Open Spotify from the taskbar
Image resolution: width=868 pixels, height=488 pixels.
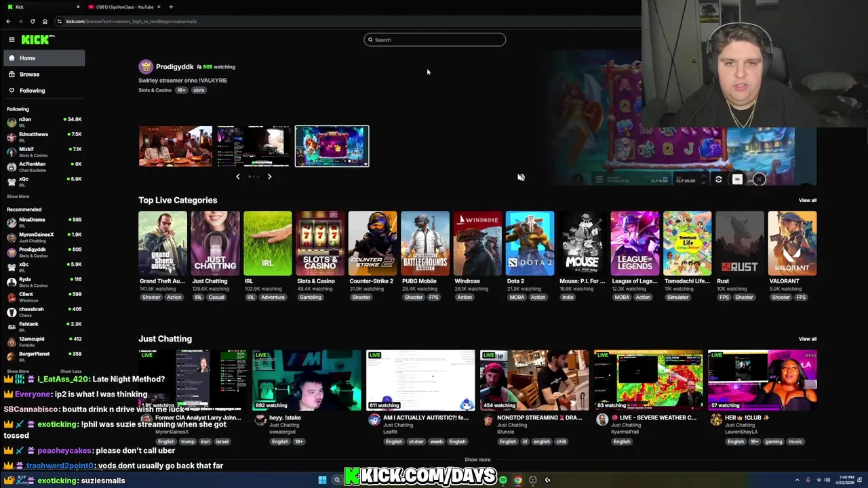(503, 480)
